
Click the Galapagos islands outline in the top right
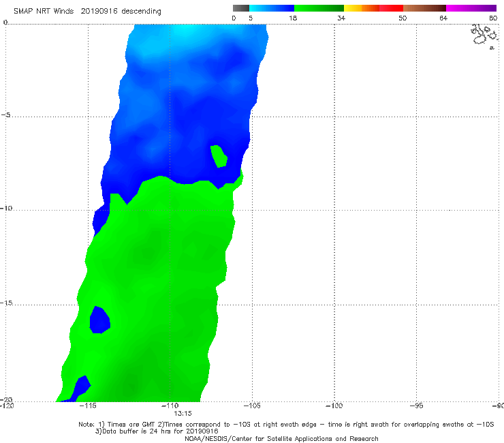point(484,36)
